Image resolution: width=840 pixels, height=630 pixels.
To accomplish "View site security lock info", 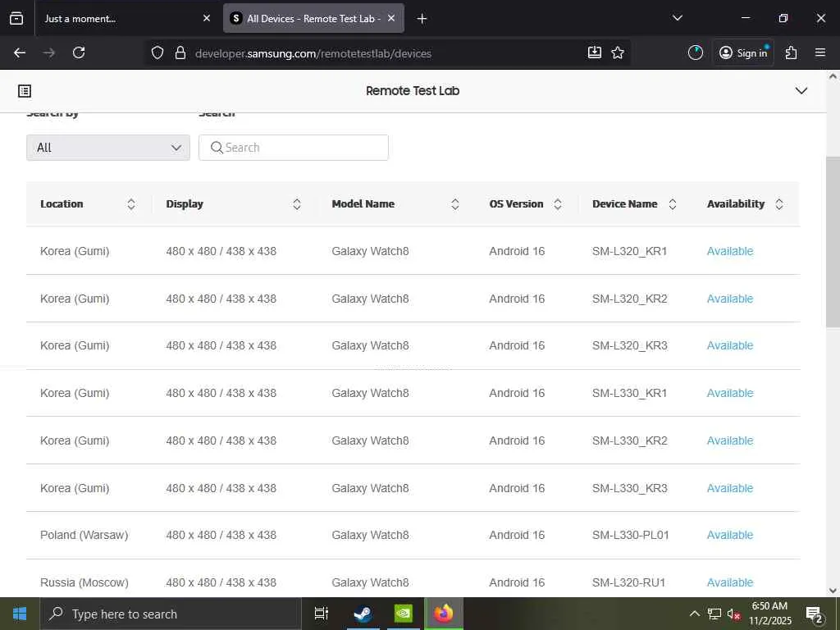I will coord(180,52).
